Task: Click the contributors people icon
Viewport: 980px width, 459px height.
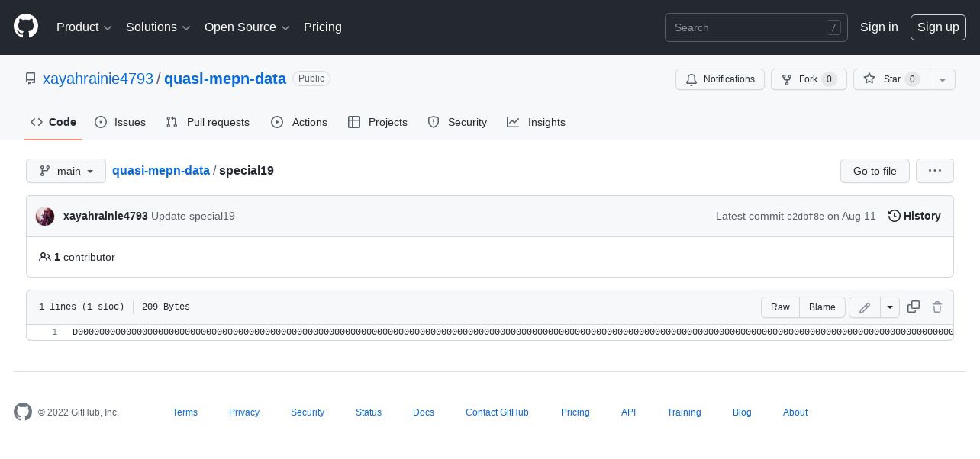Action: pos(45,257)
